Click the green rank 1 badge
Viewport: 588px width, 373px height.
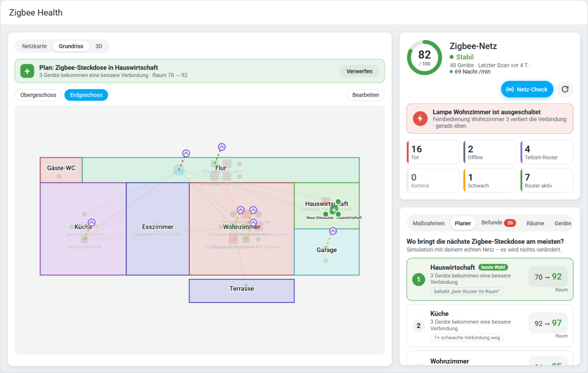click(418, 280)
